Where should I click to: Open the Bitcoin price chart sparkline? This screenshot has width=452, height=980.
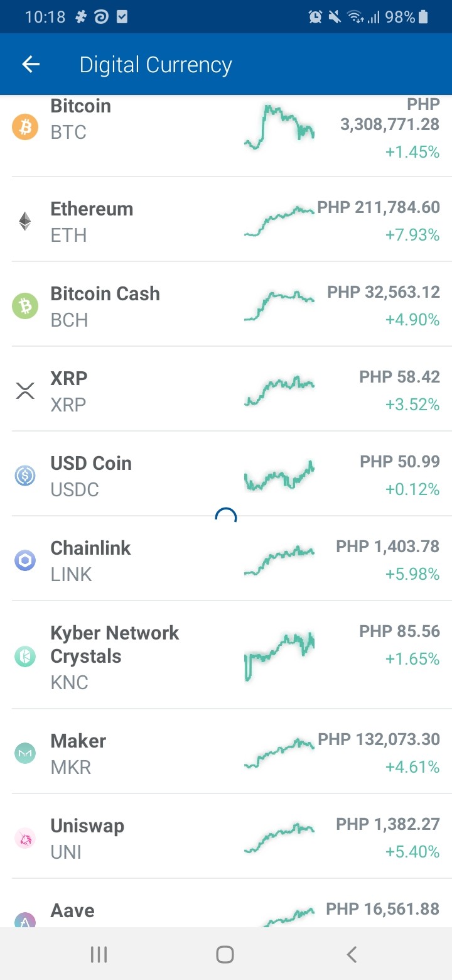pyautogui.click(x=279, y=127)
